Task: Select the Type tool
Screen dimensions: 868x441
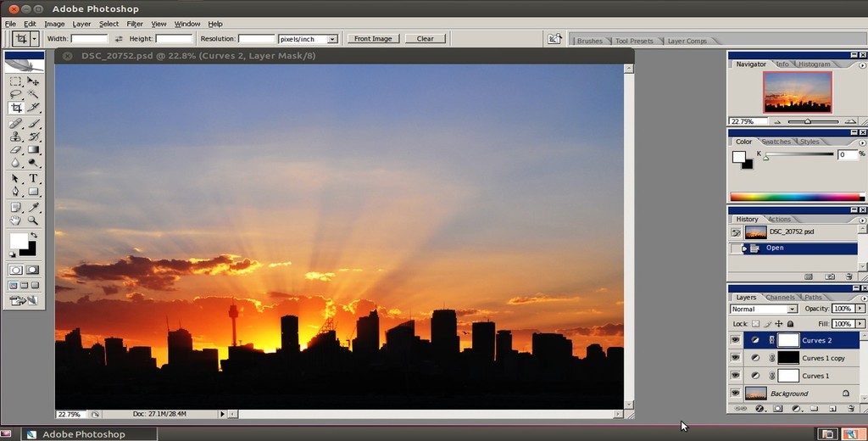Action: tap(33, 178)
